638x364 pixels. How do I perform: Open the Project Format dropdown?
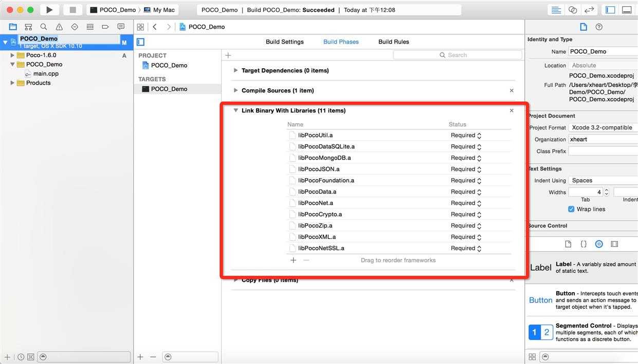(603, 127)
